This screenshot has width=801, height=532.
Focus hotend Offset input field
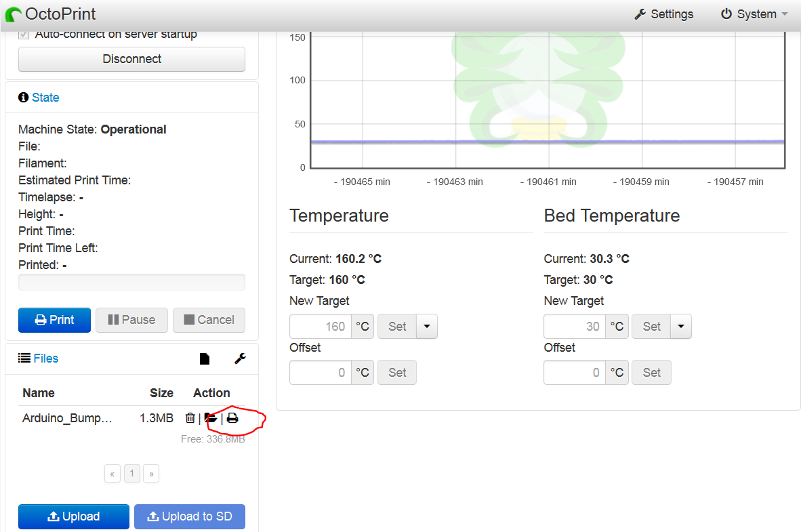tap(321, 373)
